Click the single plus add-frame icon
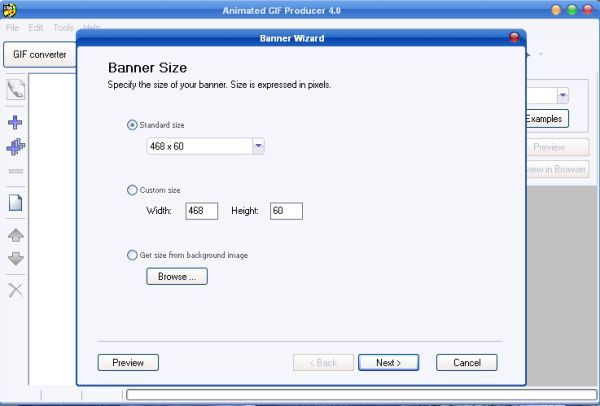600x406 pixels. [15, 122]
